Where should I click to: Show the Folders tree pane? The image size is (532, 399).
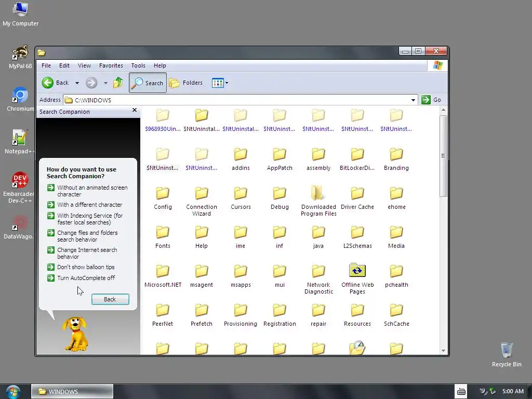(x=186, y=83)
